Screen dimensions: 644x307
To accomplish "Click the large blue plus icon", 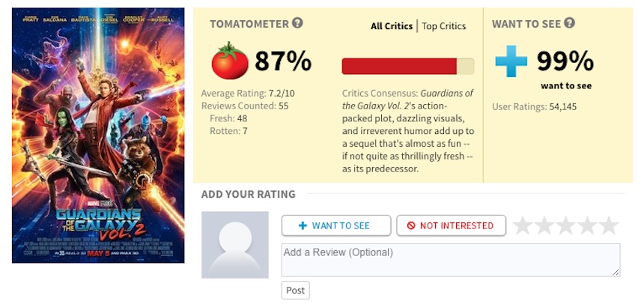I will pos(511,61).
